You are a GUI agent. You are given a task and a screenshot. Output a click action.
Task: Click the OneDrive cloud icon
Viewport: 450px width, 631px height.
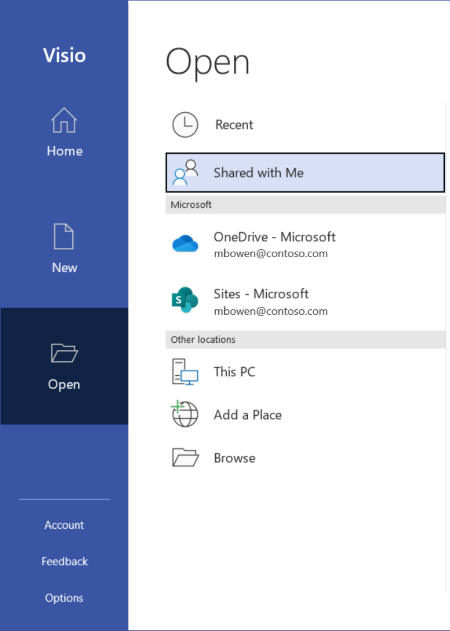coord(185,244)
